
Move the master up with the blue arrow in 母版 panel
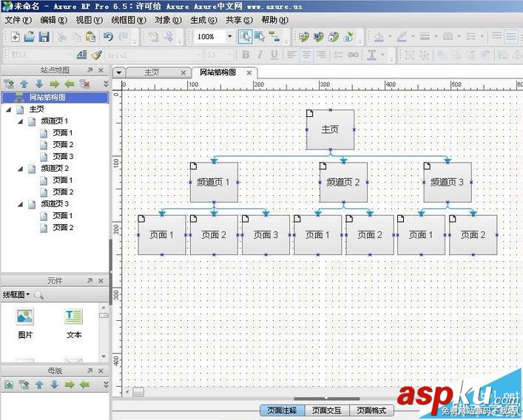pyautogui.click(x=39, y=385)
